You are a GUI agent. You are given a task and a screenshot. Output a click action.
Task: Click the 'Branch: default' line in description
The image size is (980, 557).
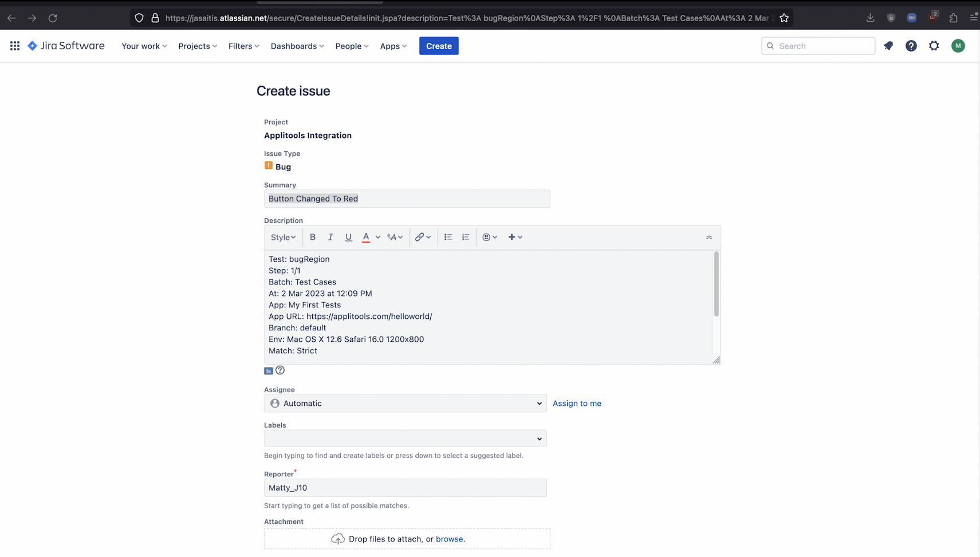(297, 327)
